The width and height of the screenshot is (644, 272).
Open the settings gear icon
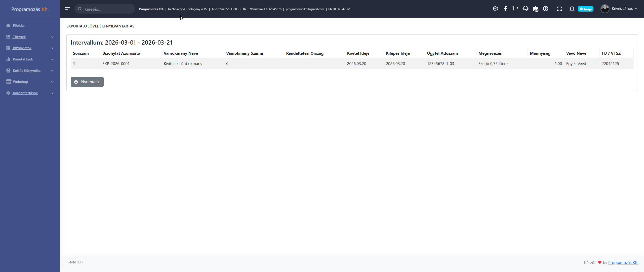495,9
